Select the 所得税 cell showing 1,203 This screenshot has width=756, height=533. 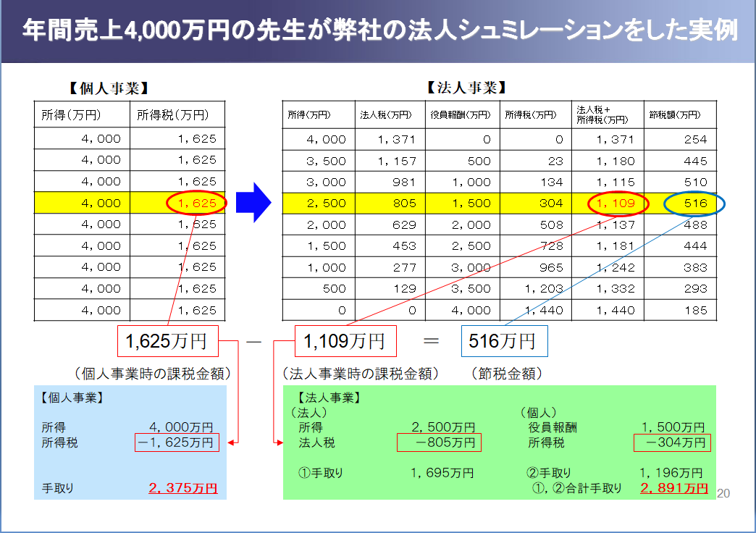pyautogui.click(x=536, y=288)
